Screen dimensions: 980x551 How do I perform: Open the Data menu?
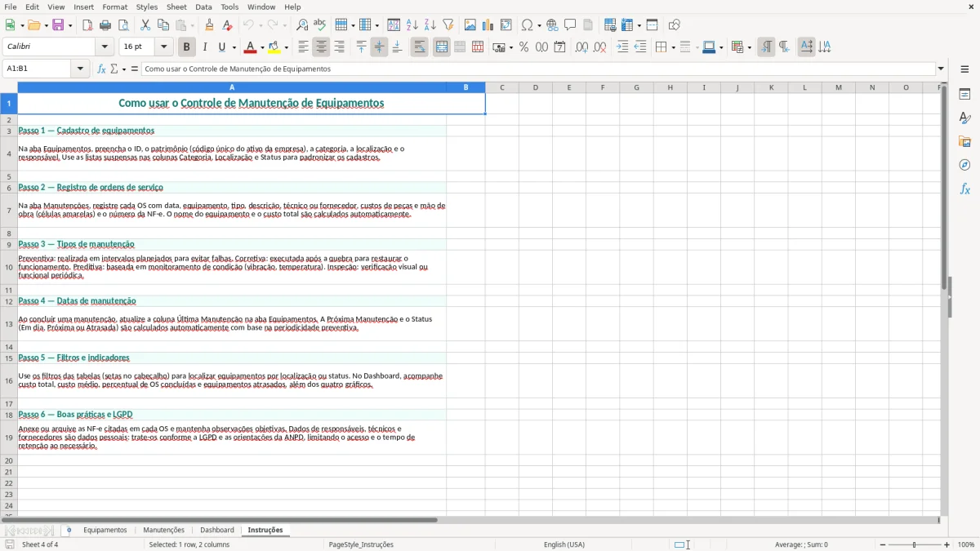coord(203,7)
